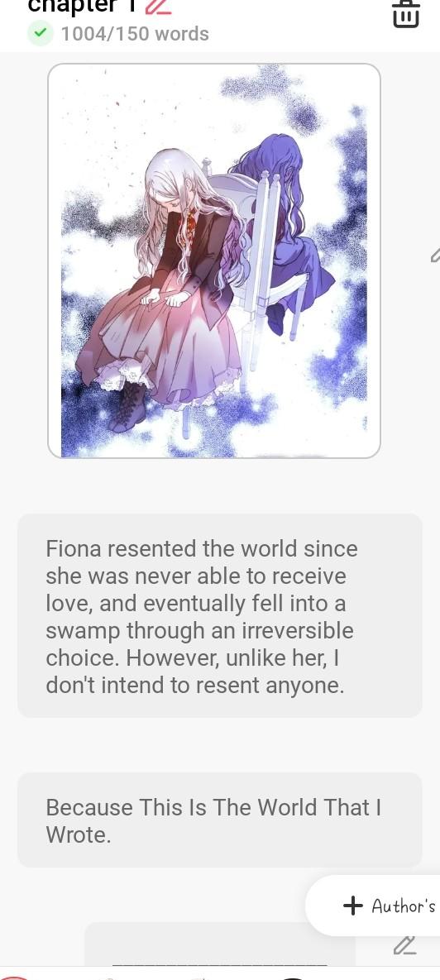Edit the paragraph starting with Fiona resented
Screen dimensions: 440x980
click(x=220, y=615)
